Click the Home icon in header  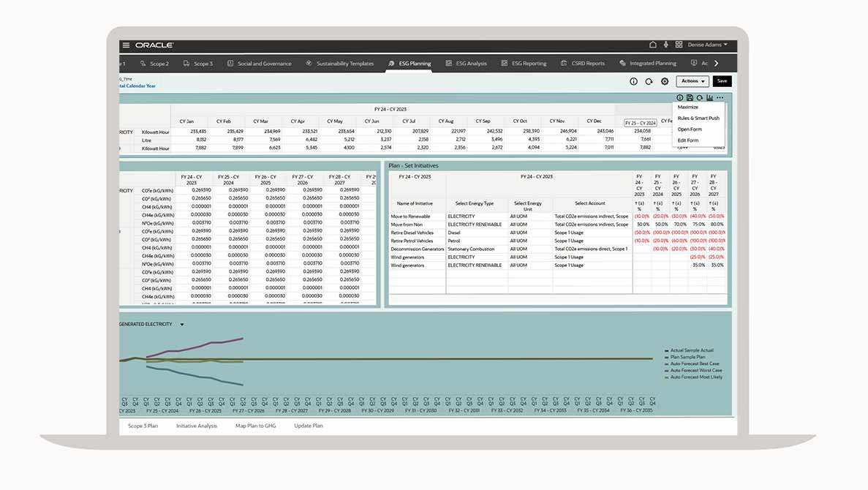tap(653, 45)
